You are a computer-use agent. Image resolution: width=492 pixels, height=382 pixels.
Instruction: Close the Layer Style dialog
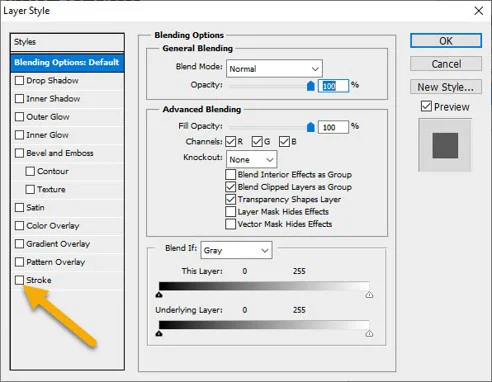[479, 11]
